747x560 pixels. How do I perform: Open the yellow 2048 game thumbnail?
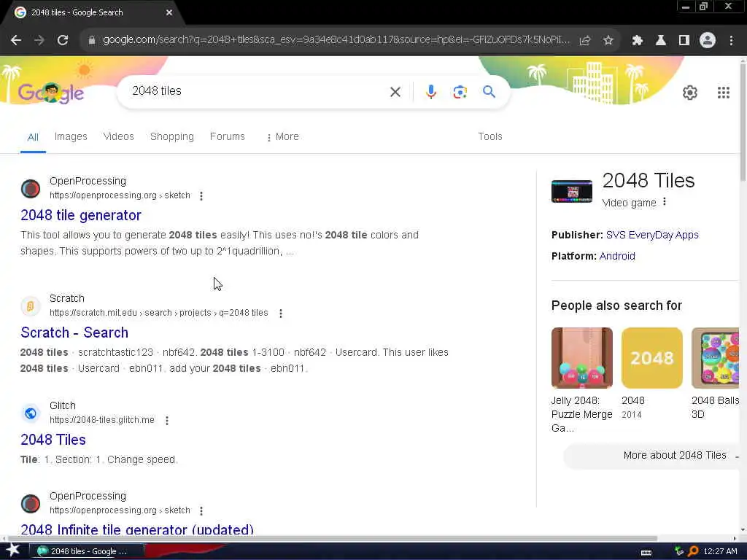pyautogui.click(x=651, y=358)
